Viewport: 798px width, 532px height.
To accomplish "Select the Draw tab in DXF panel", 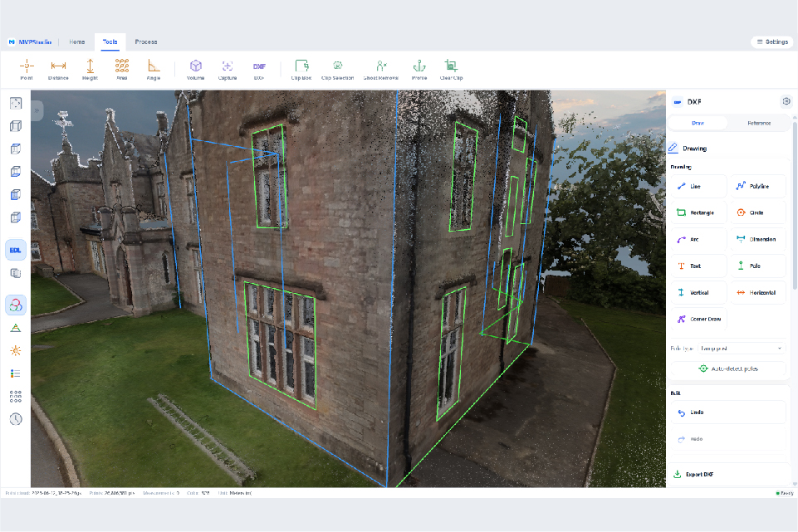I will (x=698, y=123).
